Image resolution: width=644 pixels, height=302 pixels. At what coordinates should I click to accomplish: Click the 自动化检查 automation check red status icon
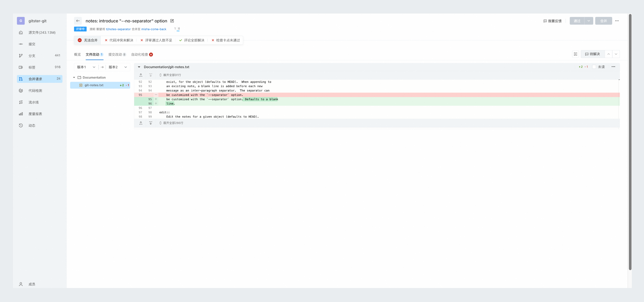pos(151,54)
